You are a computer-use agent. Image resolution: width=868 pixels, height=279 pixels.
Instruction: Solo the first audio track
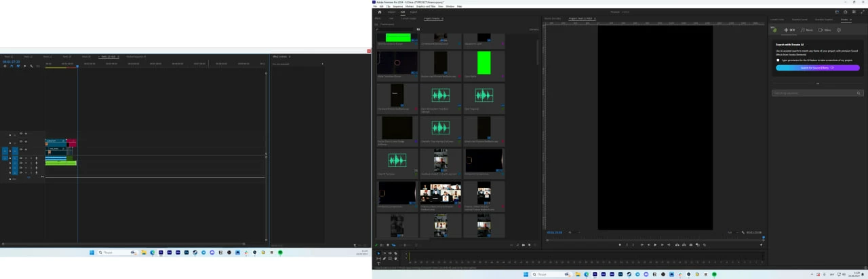pyautogui.click(x=31, y=158)
